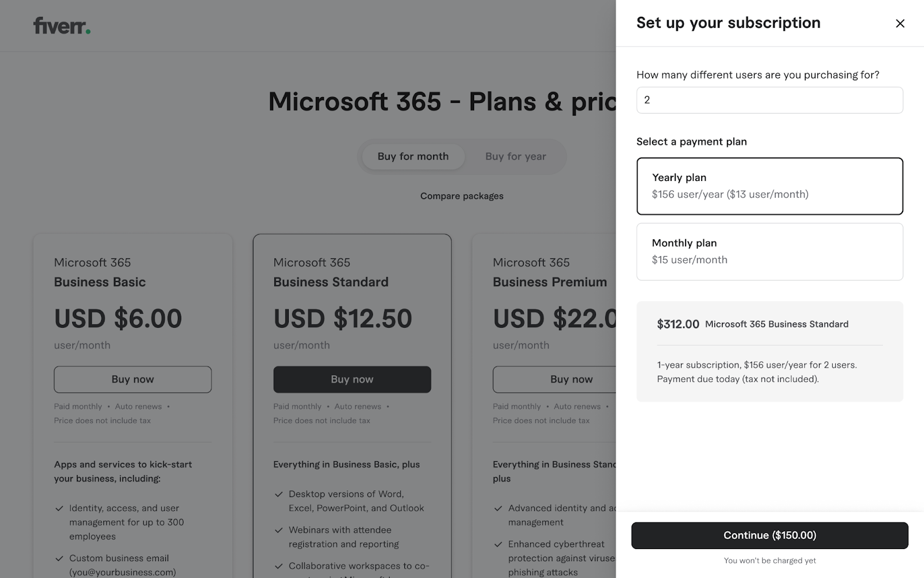
Task: Click the checkmark beside Identity, access, and user management
Action: coord(59,509)
